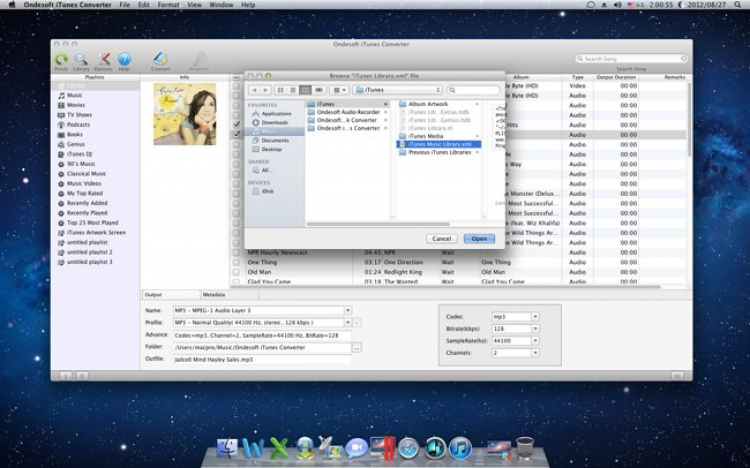750x468 pixels.
Task: Tick checkbox for NPR Hourly Newscast row
Action: point(236,253)
